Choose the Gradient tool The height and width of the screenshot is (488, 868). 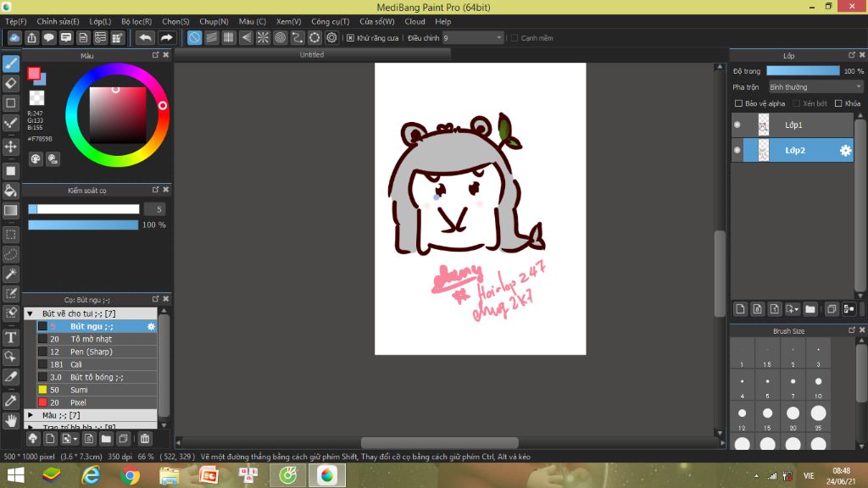10,210
